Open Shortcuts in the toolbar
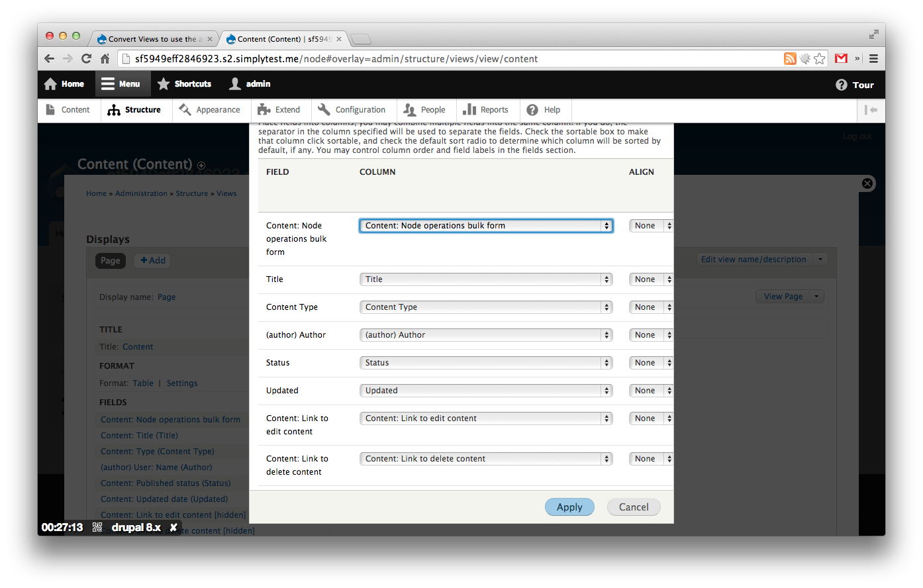923x588 pixels. point(184,84)
